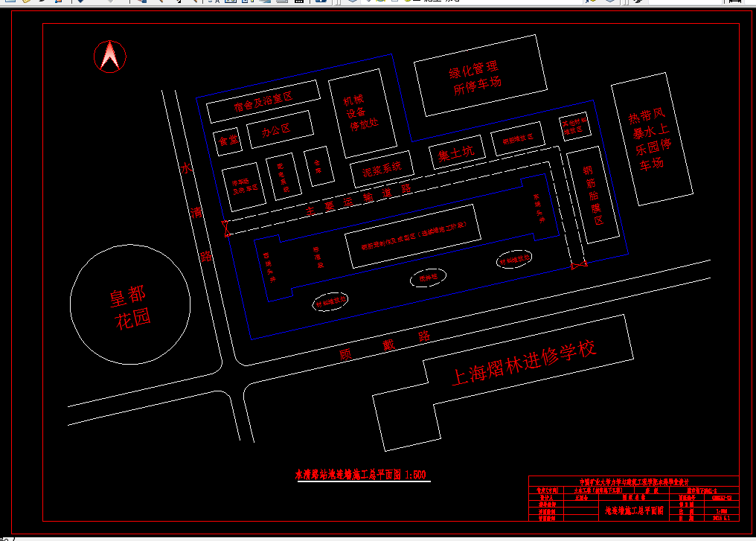The image size is (756, 541).
Task: Click the 机械设备停放处 text
Action: click(360, 113)
